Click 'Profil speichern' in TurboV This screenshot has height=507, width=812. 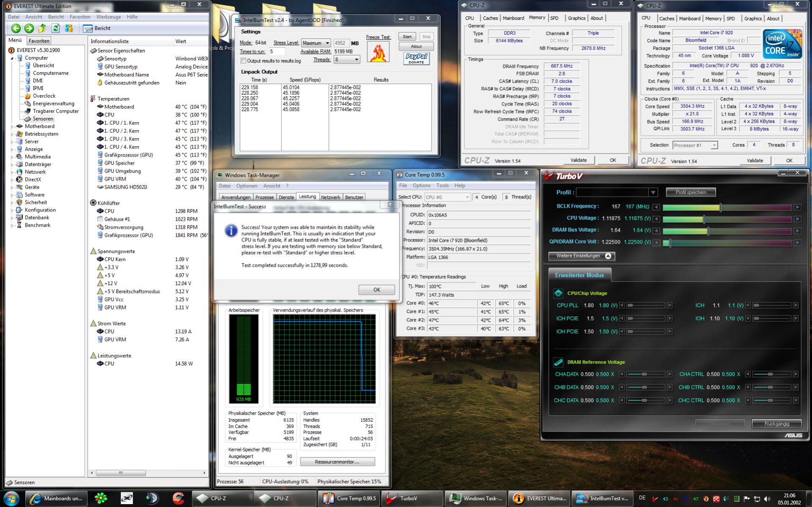691,192
